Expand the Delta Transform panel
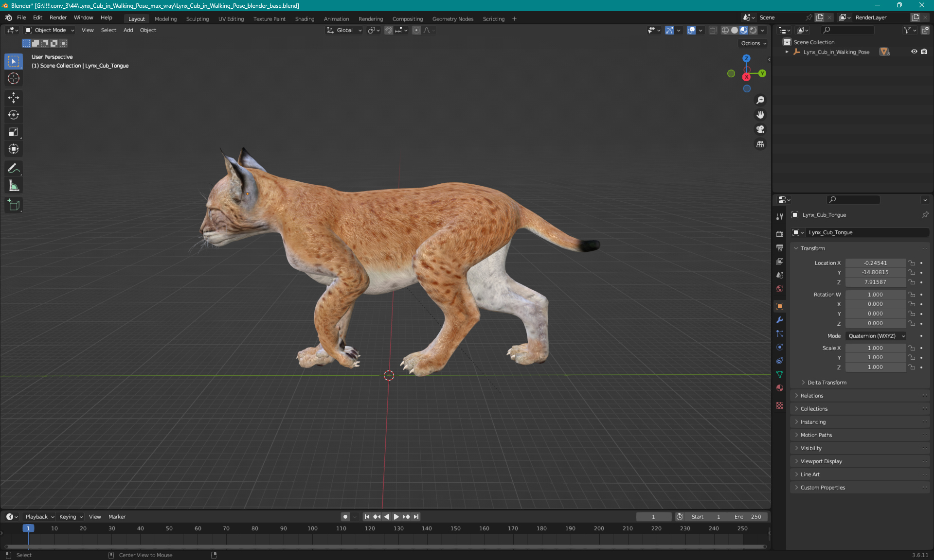Screen dimensions: 934x560 pos(826,383)
